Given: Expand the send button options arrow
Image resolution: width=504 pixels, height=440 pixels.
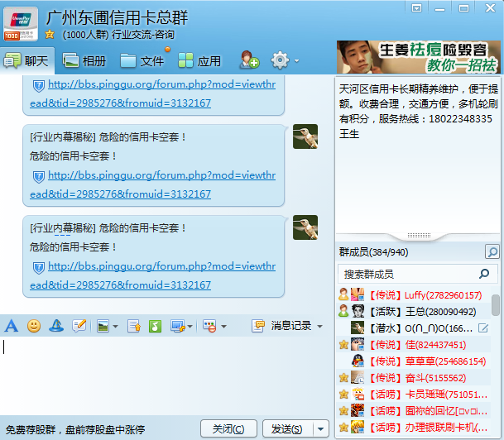Looking at the screenshot, I should (x=320, y=428).
